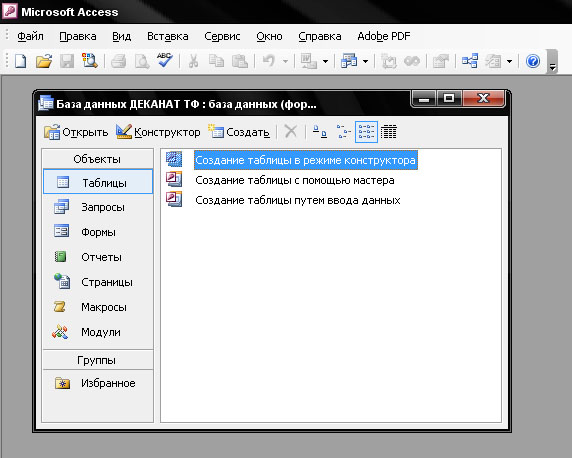Close the База данных ДЕКАНАТ ТФ window
The image size is (572, 458).
(483, 99)
